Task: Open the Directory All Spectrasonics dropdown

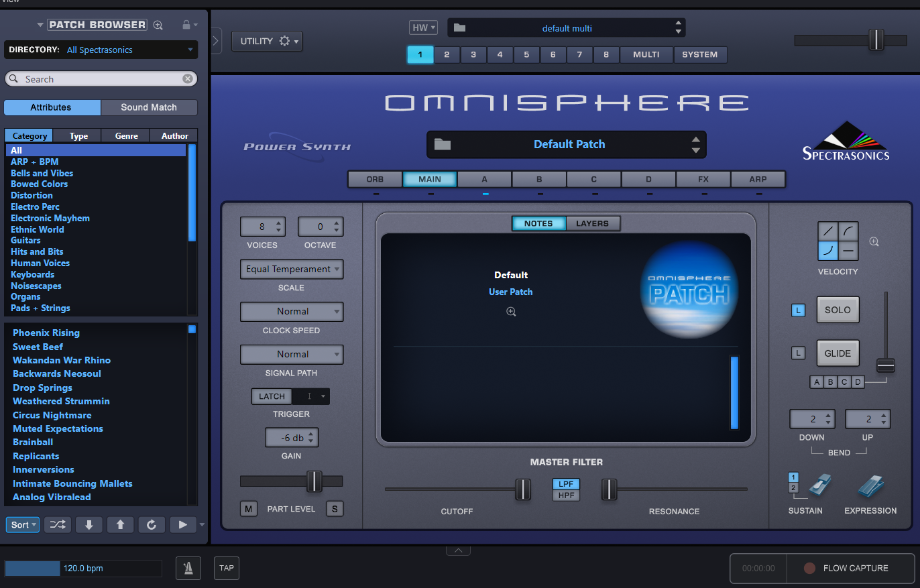Action: tap(101, 50)
